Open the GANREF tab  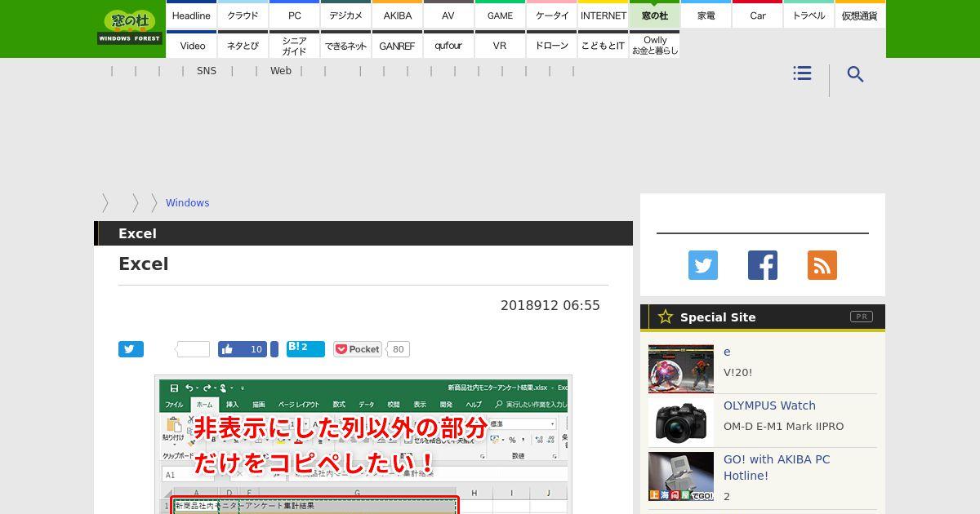pos(397,45)
